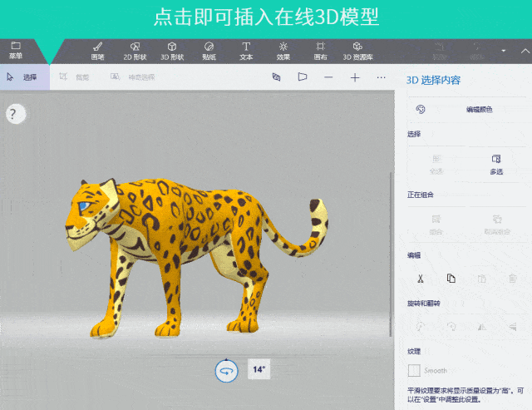This screenshot has height=410, width=532.
Task: Click the question mark help button
Action: [15, 114]
